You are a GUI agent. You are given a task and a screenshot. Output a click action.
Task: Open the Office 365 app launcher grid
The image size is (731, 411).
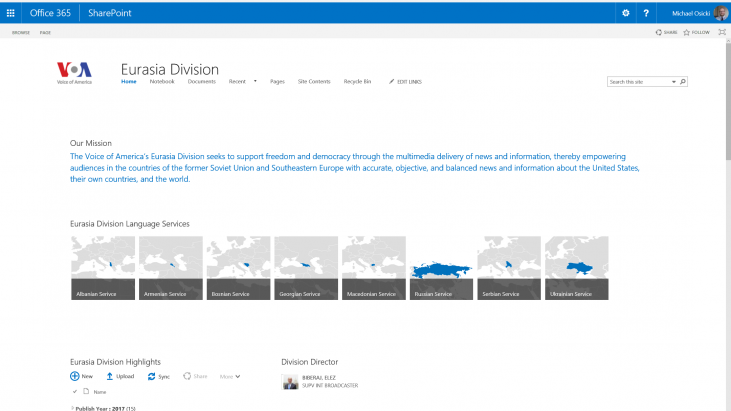click(10, 13)
